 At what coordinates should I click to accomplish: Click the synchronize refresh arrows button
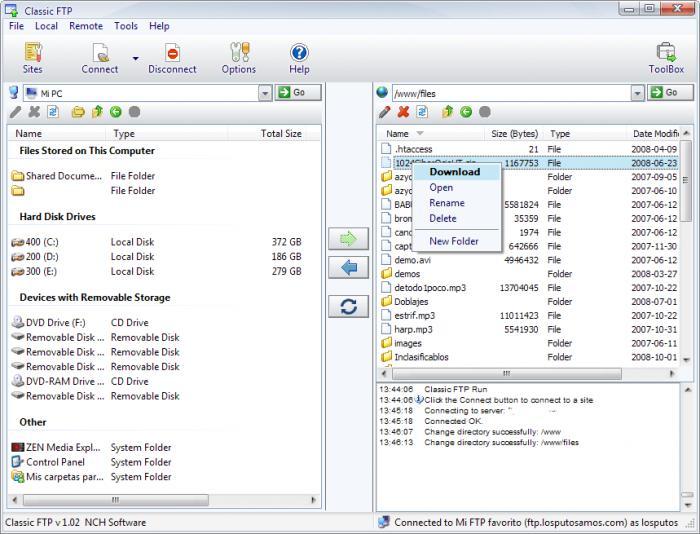coord(348,306)
